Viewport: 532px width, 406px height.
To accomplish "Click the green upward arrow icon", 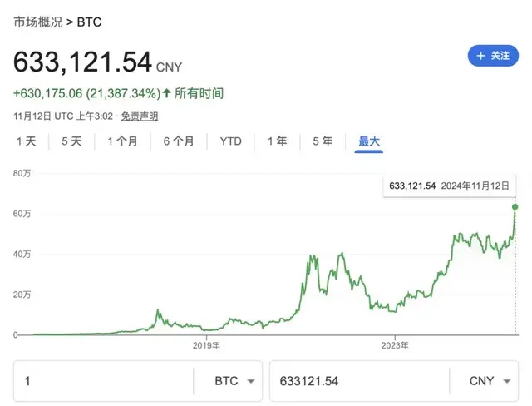I will [166, 92].
